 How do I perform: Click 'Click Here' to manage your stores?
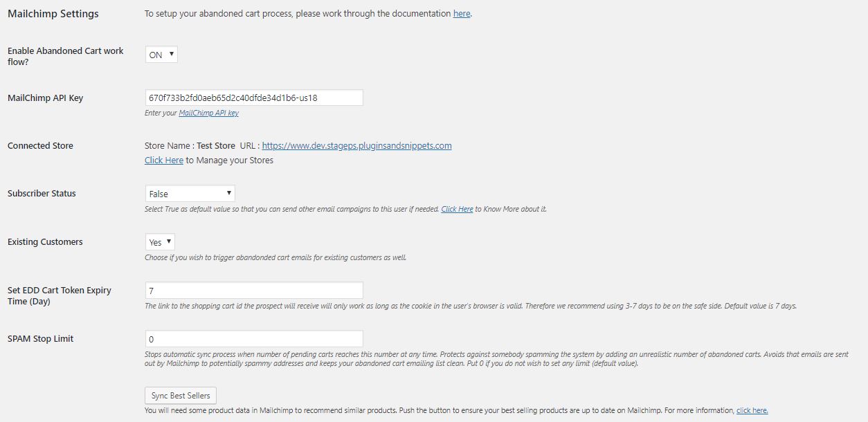point(164,160)
